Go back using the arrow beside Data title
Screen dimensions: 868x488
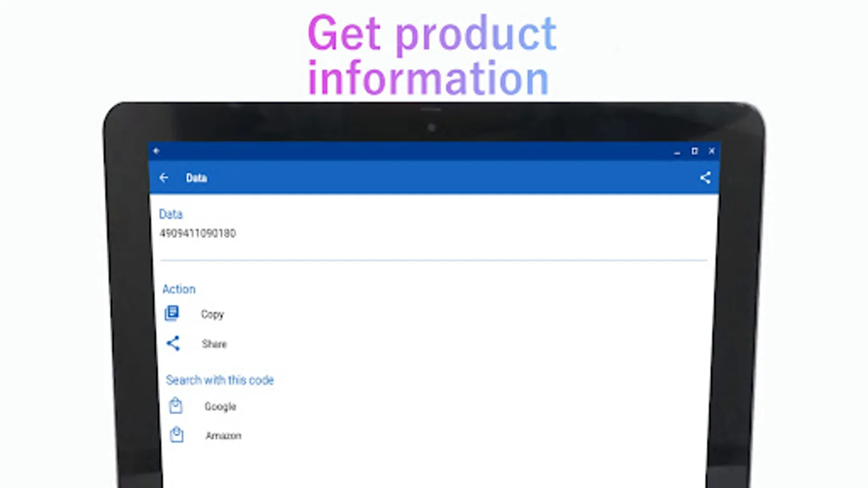point(164,178)
